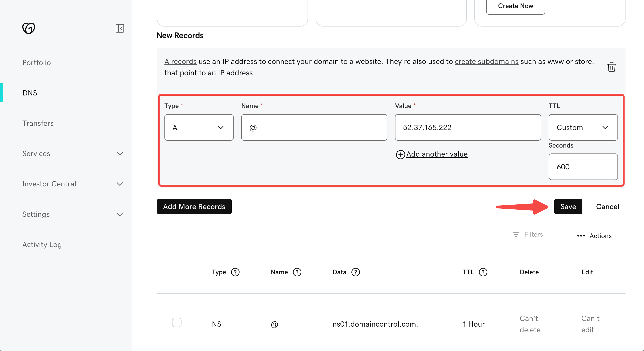Open the Activity Log sidebar item
This screenshot has height=351, width=644.
[x=42, y=244]
